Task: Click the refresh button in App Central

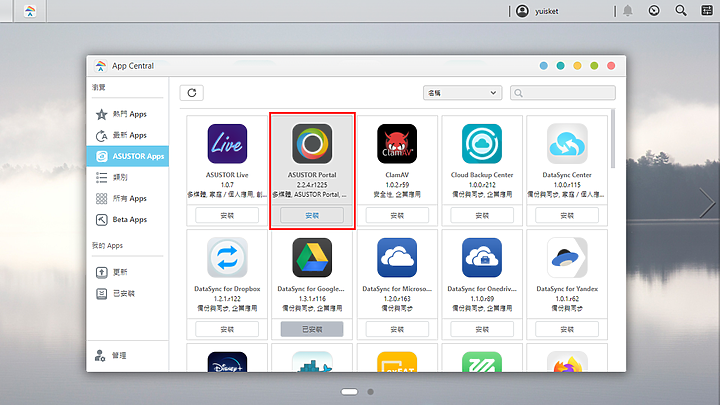Action: [x=191, y=93]
